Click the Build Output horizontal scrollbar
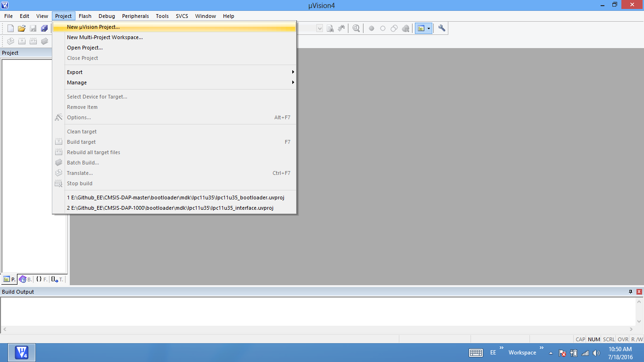This screenshot has height=362, width=644. click(x=318, y=329)
